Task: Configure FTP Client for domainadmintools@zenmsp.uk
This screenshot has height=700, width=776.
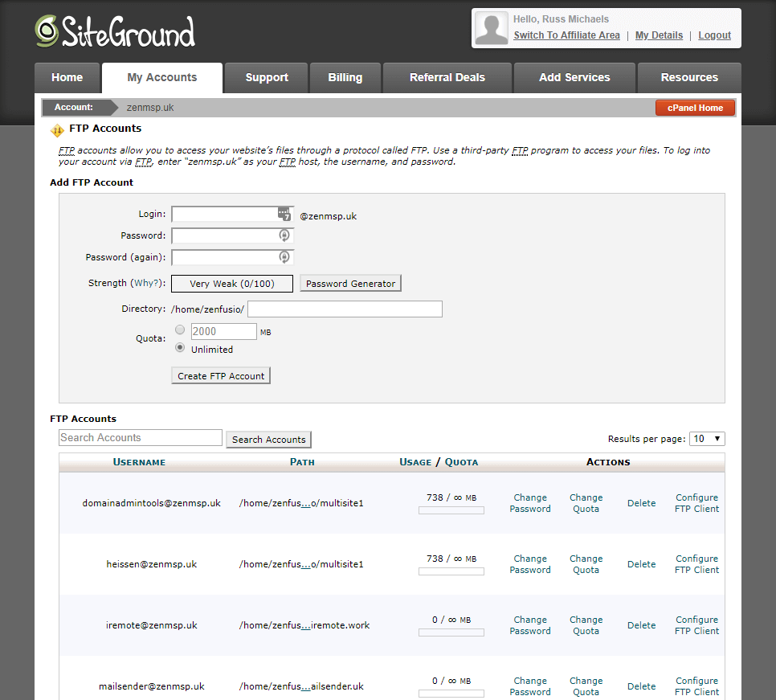Action: tap(696, 503)
